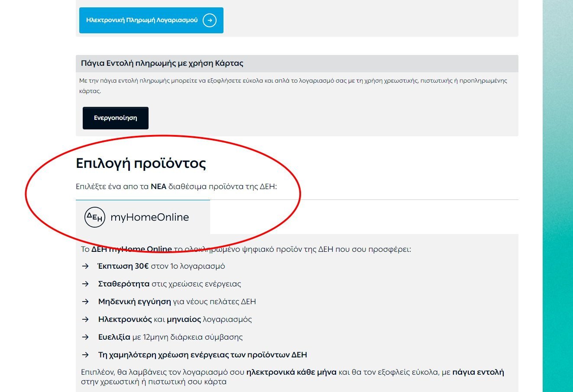
Task: Click the Επιλογή προϊόντος heading
Action: pyautogui.click(x=141, y=163)
